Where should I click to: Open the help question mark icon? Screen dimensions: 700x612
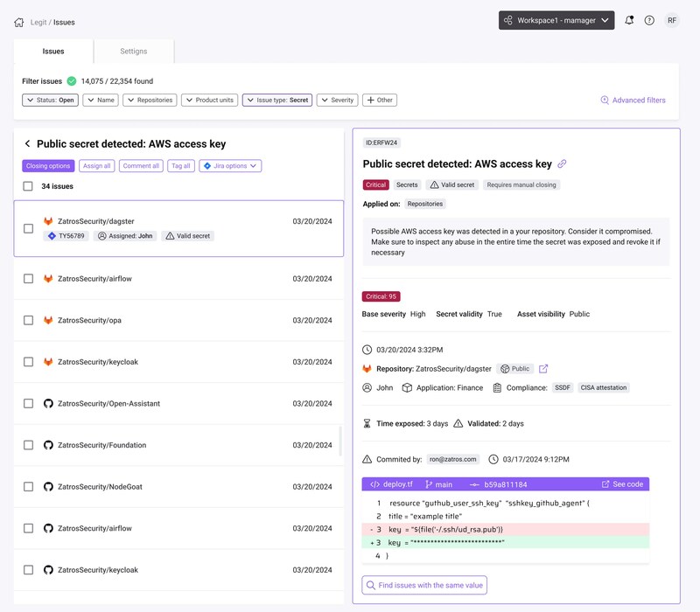click(x=649, y=20)
